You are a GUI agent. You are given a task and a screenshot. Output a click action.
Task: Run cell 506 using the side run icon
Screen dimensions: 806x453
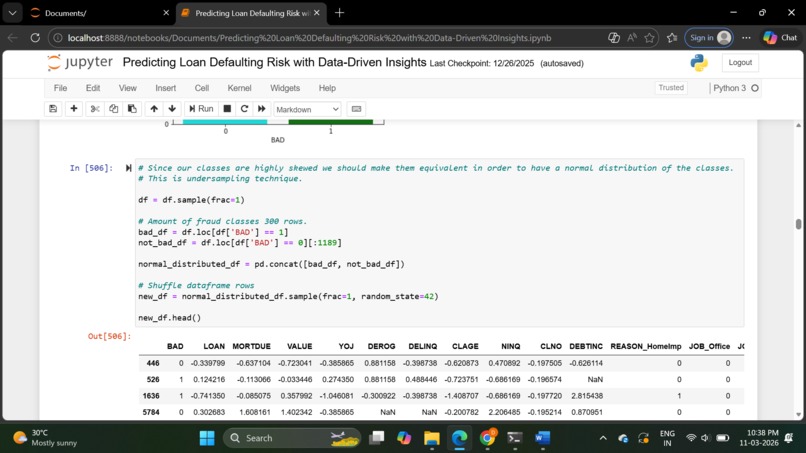point(129,168)
